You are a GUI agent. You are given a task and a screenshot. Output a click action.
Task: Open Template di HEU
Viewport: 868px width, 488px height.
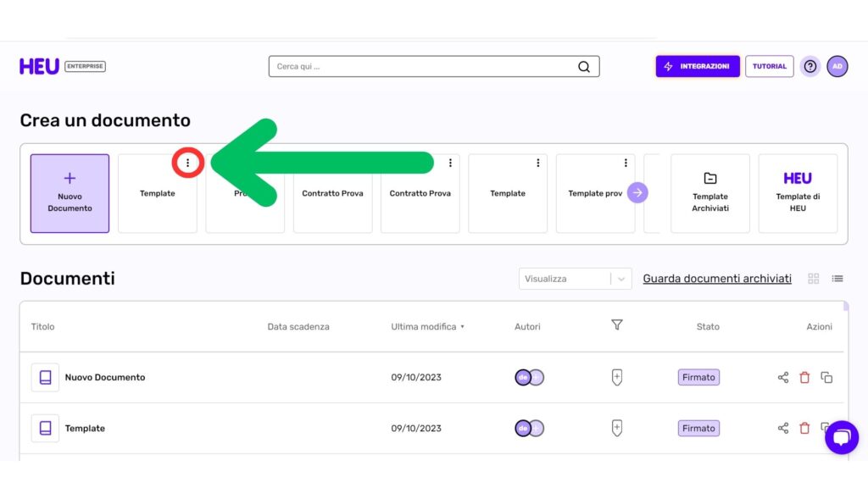798,193
